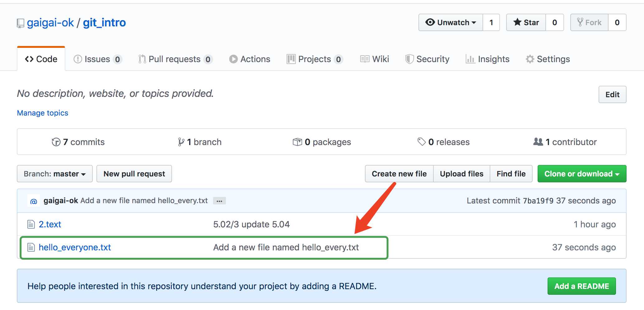
Task: Click the star icon
Action: (x=517, y=22)
